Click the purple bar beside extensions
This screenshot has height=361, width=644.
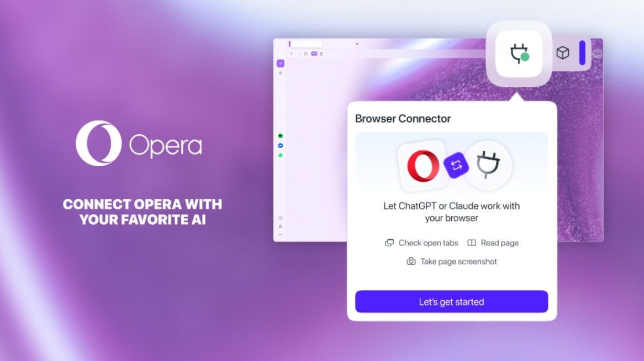click(582, 52)
